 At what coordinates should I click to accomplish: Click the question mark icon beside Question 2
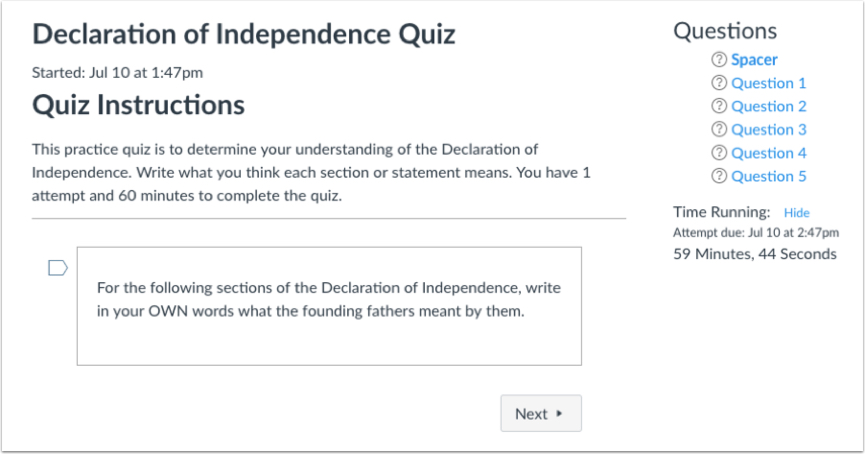[x=719, y=106]
